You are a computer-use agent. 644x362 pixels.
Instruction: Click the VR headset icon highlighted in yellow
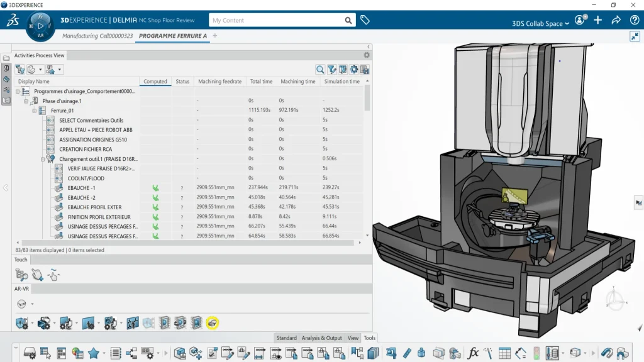(x=213, y=323)
